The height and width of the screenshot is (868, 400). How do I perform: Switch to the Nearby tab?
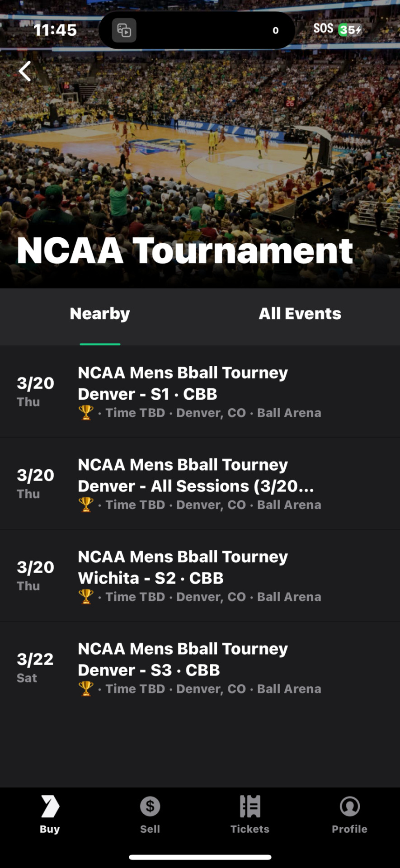point(100,314)
